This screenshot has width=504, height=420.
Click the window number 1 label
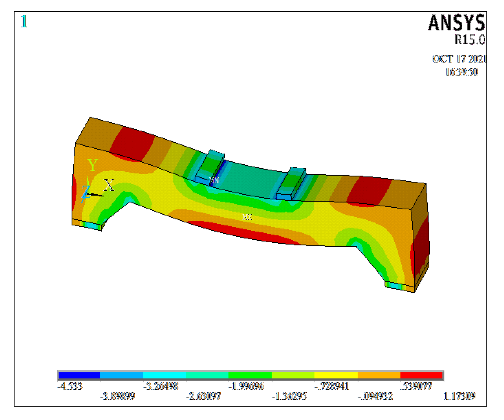(24, 22)
